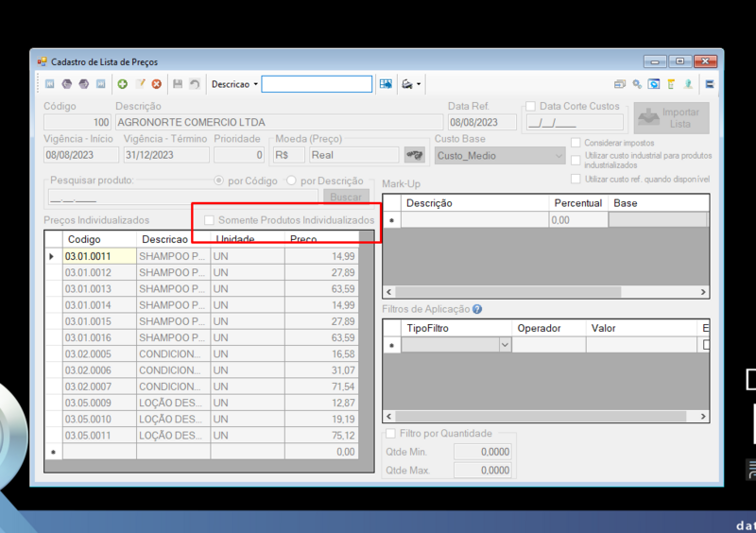
Task: Click the yellow note icon in toolbar
Action: 671,84
